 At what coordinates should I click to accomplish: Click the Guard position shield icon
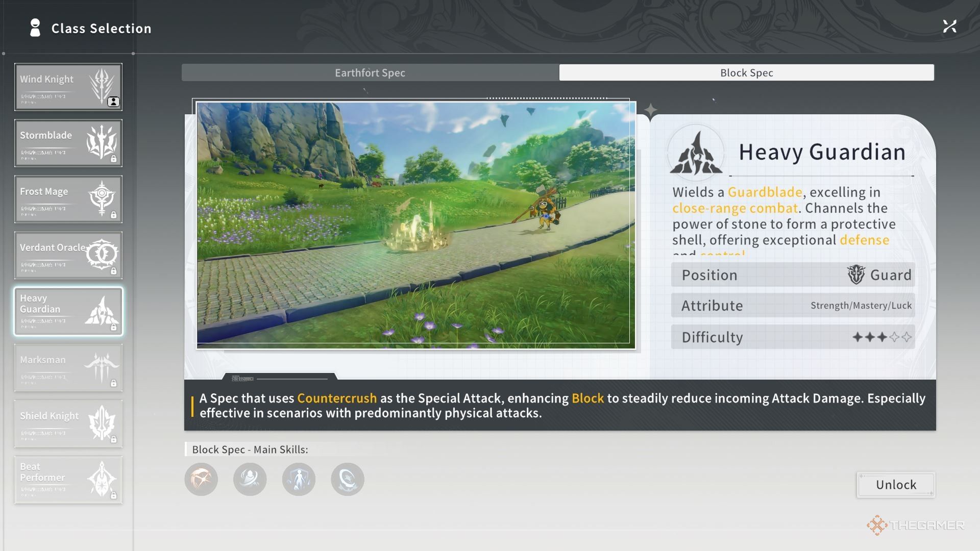click(x=856, y=274)
